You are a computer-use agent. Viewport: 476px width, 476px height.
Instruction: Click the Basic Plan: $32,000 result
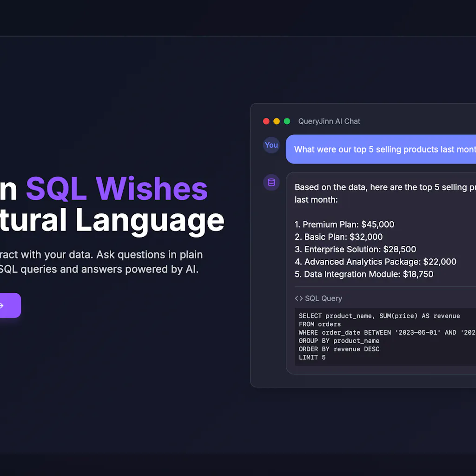[339, 237]
